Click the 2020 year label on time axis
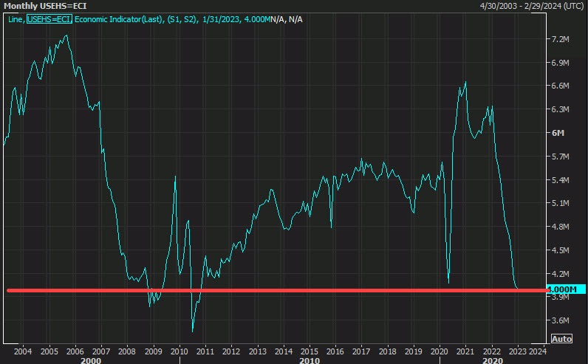This screenshot has width=588, height=364. click(x=440, y=350)
